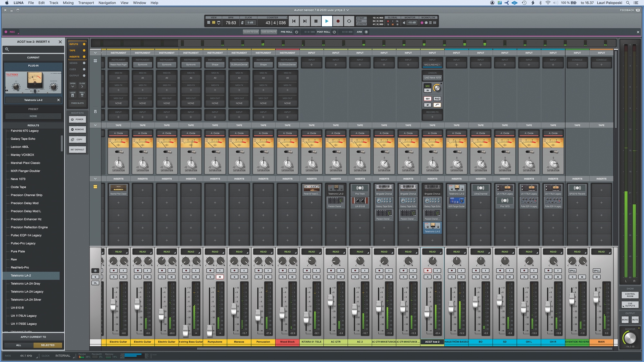Unmute the Rumpukone track
This screenshot has height=362, width=644.
(x=220, y=277)
